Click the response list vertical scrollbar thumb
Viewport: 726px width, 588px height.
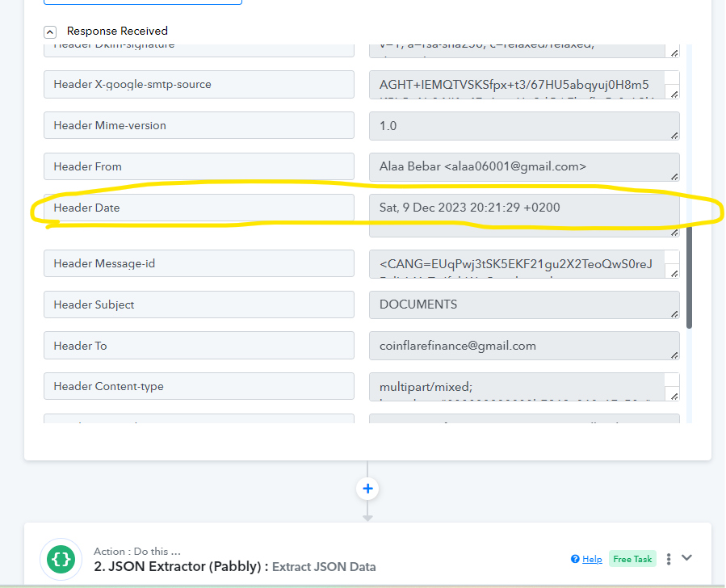(689, 275)
